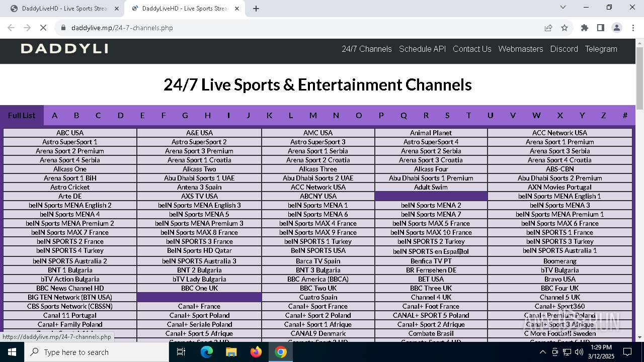This screenshot has height=362, width=644.
Task: Open the Schedule API nav link
Action: 423,49
